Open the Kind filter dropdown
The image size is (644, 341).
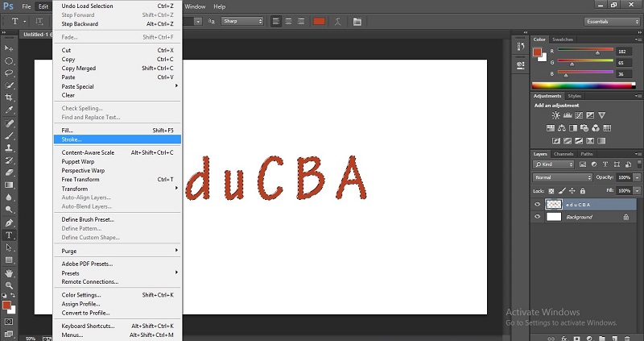[554, 164]
